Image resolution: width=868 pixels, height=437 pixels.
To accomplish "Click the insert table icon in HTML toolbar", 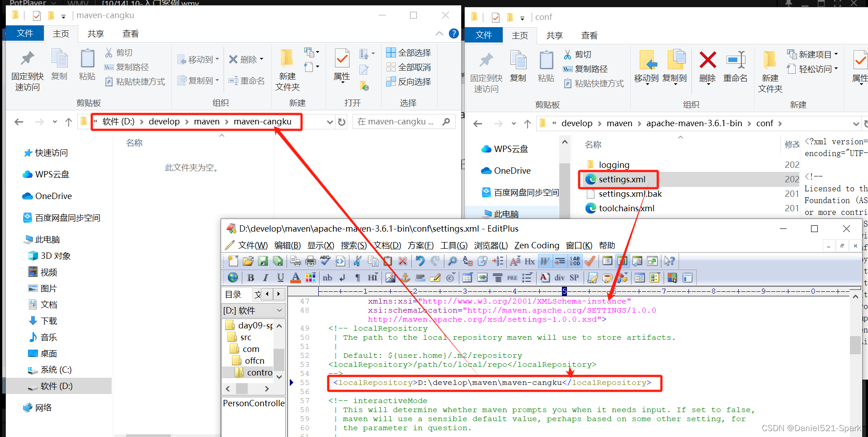I will click(x=467, y=277).
